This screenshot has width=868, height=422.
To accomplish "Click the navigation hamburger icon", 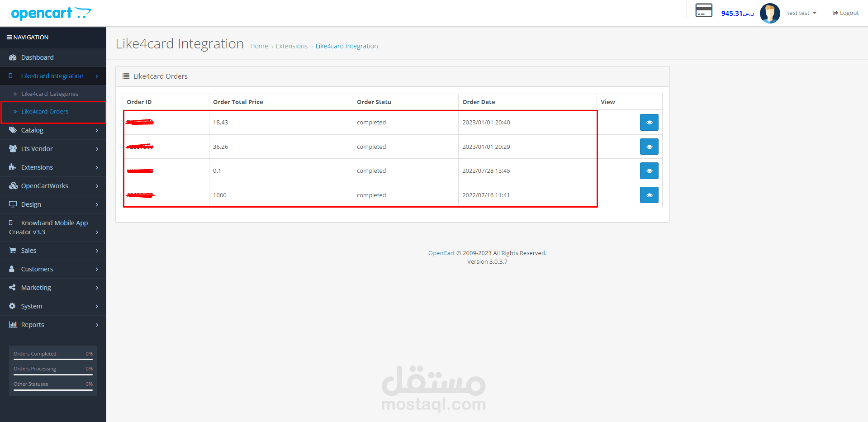I will click(x=9, y=38).
